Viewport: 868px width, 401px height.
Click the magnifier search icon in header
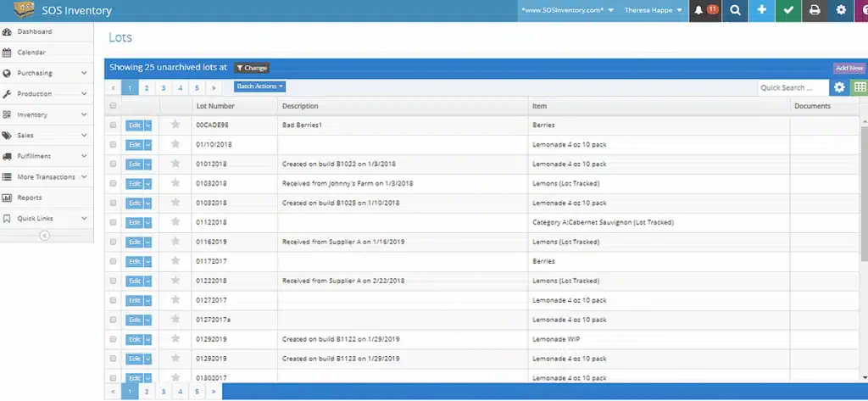click(735, 10)
